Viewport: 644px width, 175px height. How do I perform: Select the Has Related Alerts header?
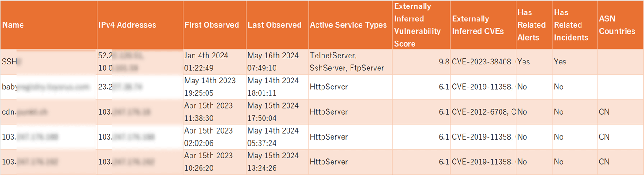point(534,25)
